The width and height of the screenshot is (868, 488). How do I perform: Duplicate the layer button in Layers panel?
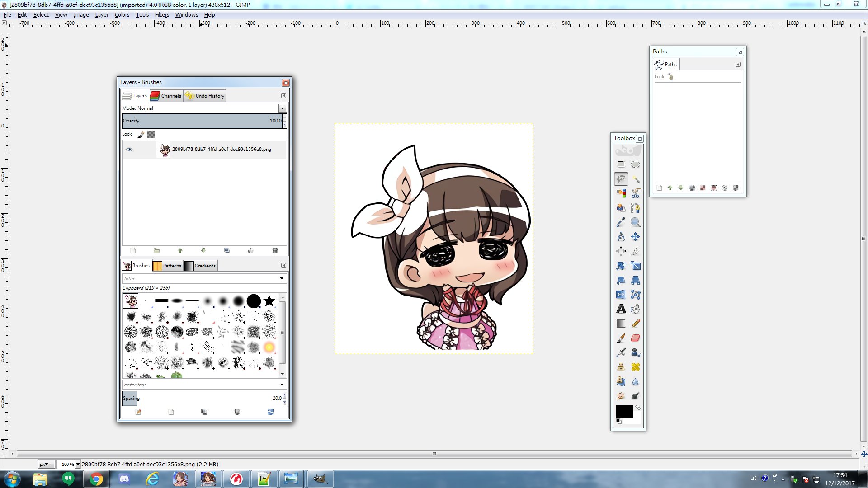[x=227, y=250]
